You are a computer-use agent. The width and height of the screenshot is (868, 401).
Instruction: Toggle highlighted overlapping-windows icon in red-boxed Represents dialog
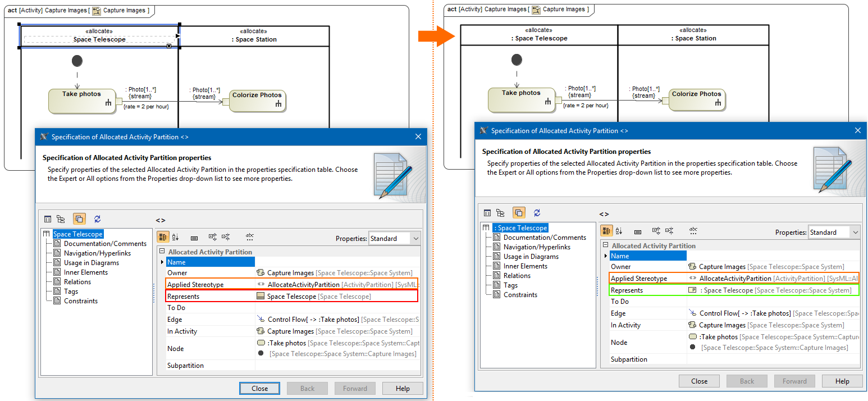click(x=79, y=219)
